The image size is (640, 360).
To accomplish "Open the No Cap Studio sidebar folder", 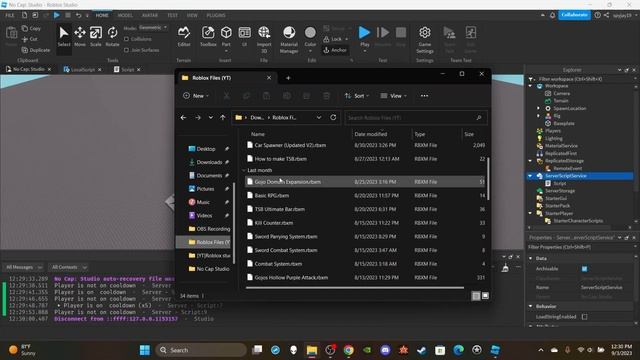I will [x=209, y=269].
